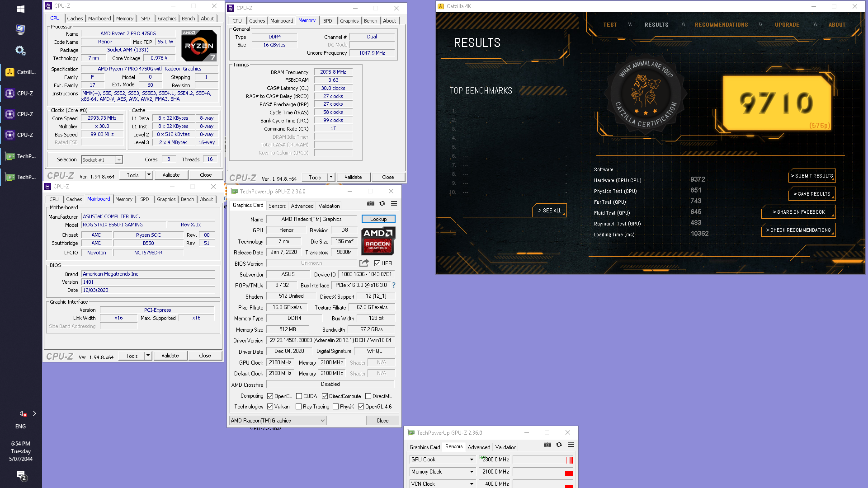
Task: Click the Catzilla 4K title bar icon
Action: [x=441, y=6]
